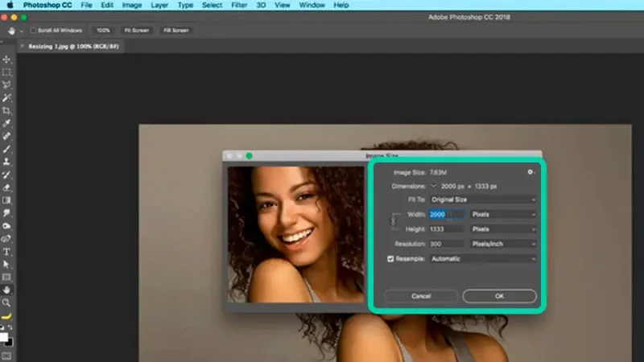Select the Path Selection tool
The width and height of the screenshot is (644, 362).
pyautogui.click(x=6, y=265)
